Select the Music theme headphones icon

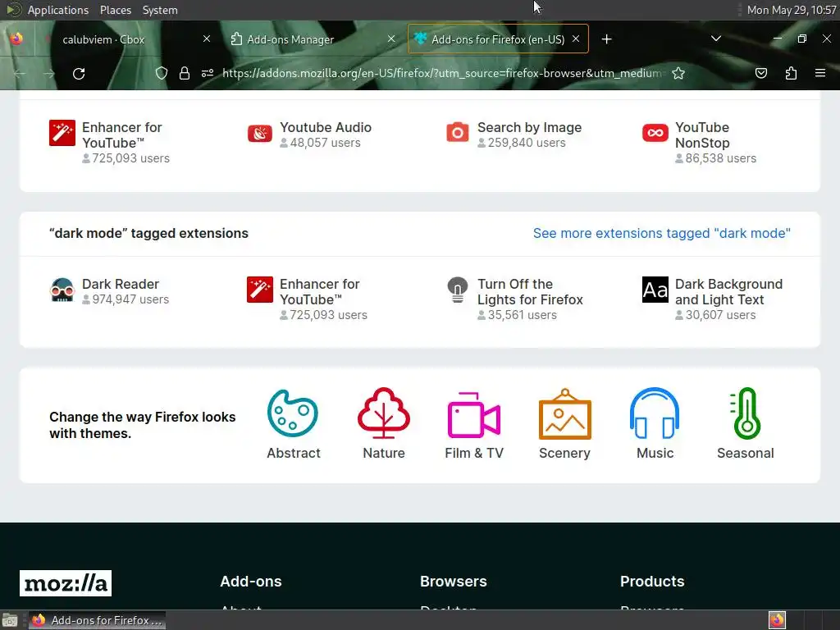(x=655, y=413)
